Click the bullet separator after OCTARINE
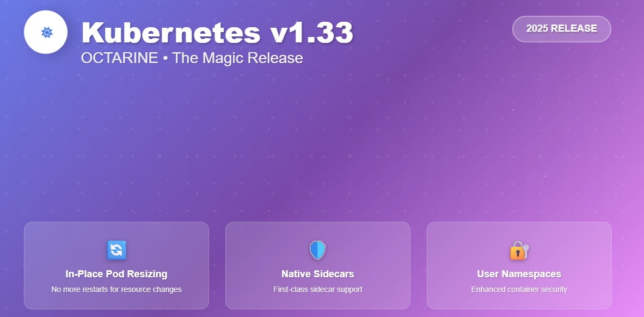The height and width of the screenshot is (317, 644). 165,58
